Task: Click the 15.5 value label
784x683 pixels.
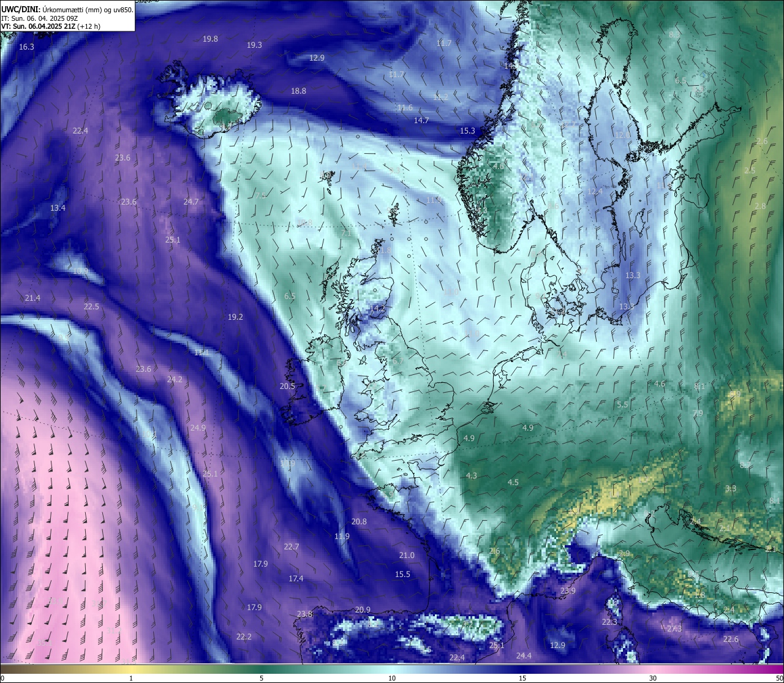Action: (x=402, y=575)
